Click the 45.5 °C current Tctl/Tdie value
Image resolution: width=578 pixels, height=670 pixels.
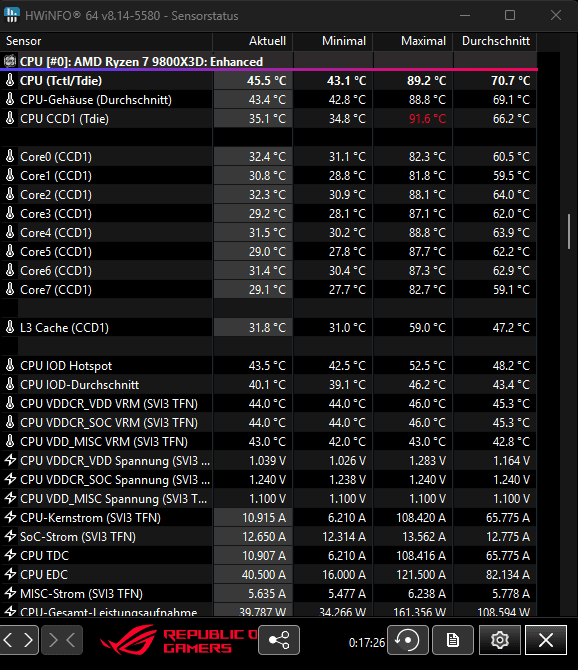pos(266,81)
